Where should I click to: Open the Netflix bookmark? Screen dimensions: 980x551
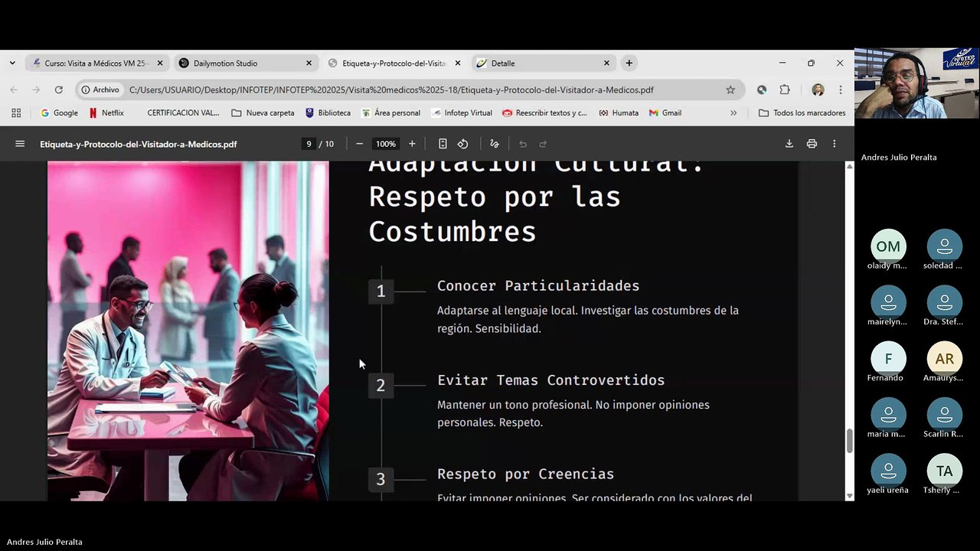(106, 112)
